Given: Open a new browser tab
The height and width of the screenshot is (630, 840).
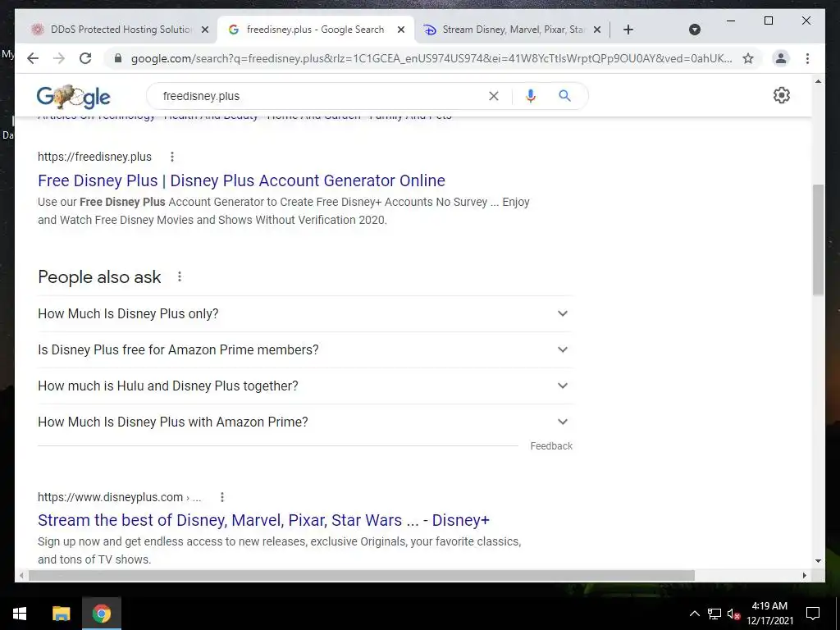Looking at the screenshot, I should pos(628,30).
